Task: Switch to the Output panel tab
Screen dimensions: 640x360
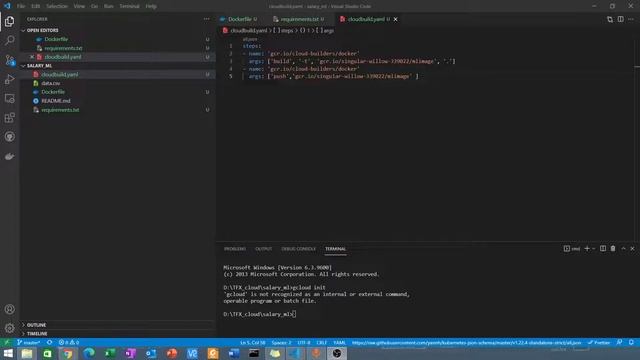Action: [263, 249]
